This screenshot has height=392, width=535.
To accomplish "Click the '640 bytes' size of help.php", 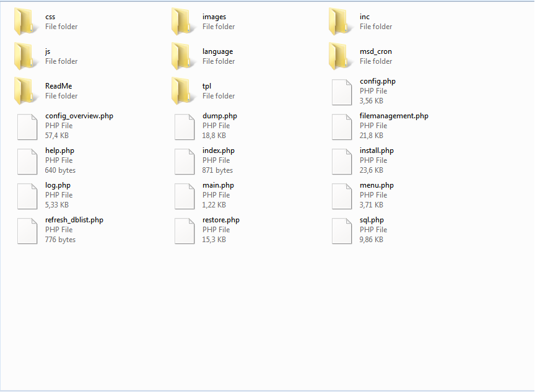I will pos(60,170).
